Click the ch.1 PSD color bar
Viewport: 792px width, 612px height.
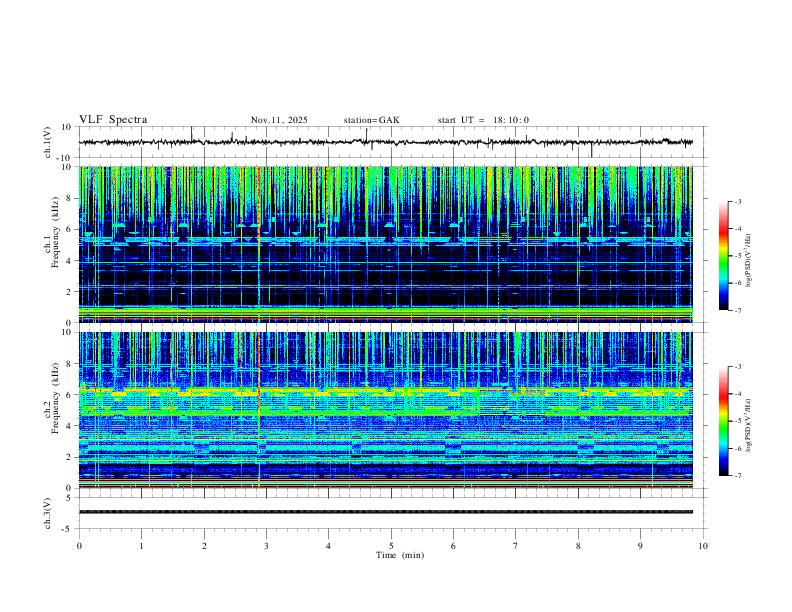tap(724, 256)
